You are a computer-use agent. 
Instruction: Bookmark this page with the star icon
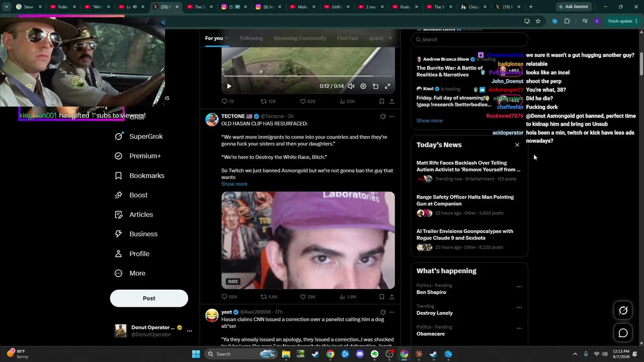[538, 21]
